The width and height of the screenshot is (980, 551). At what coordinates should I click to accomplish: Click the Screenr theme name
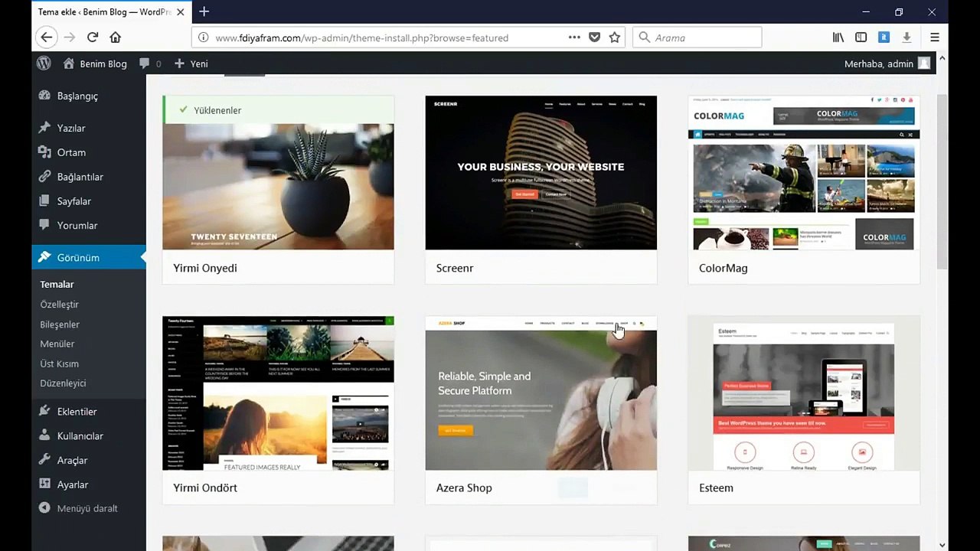coord(455,268)
